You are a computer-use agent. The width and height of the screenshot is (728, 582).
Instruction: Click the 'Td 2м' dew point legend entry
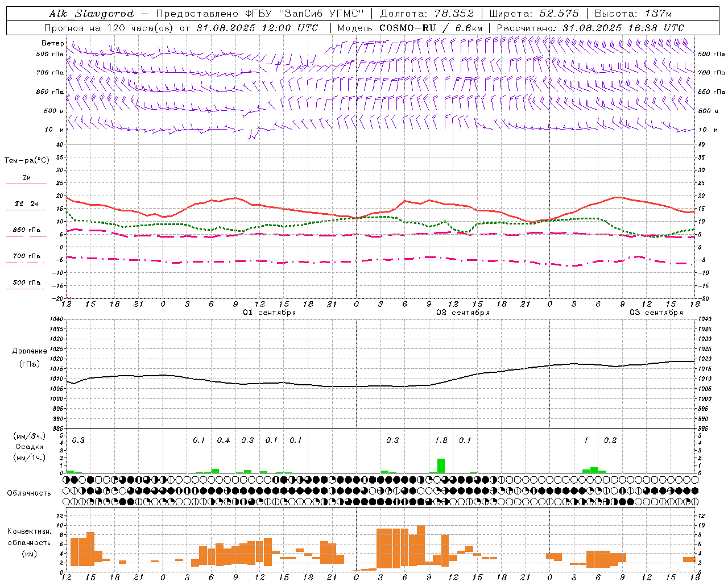pos(26,203)
